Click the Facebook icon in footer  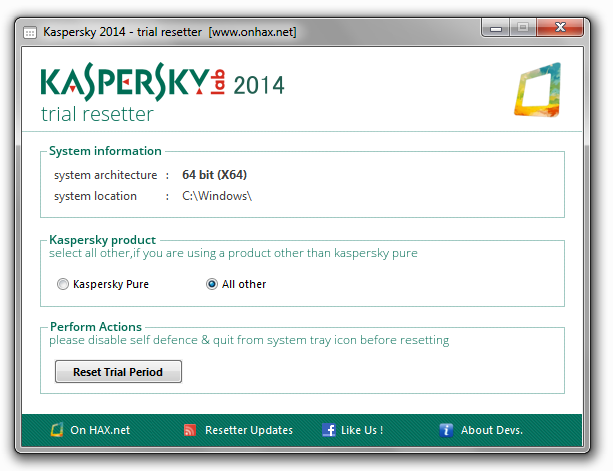[329, 430]
